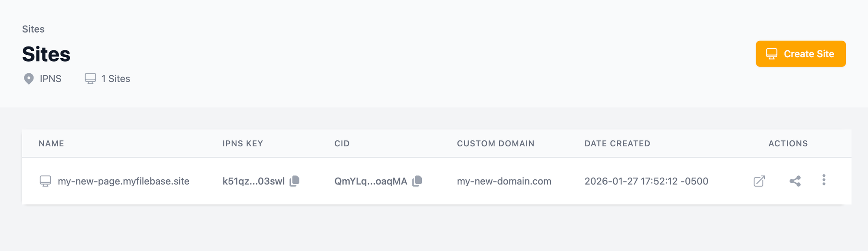The width and height of the screenshot is (868, 251).
Task: Click the IPNS KEY column header
Action: tap(243, 143)
